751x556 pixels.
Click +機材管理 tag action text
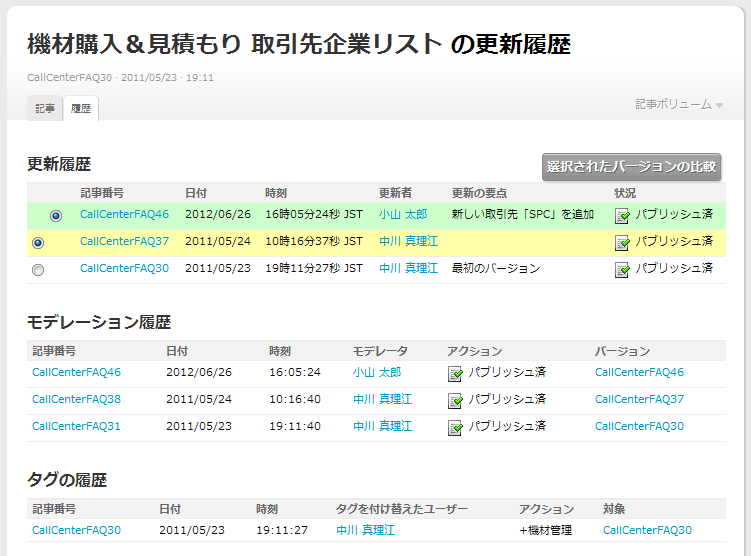point(546,530)
